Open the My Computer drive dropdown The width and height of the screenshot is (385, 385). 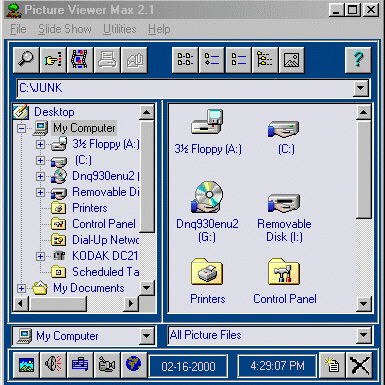click(x=147, y=336)
